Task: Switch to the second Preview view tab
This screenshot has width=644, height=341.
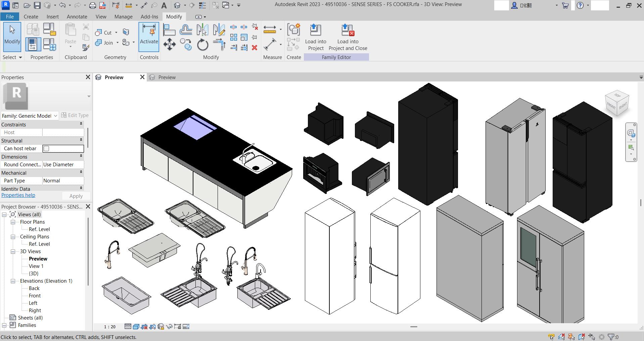Action: pyautogui.click(x=167, y=77)
